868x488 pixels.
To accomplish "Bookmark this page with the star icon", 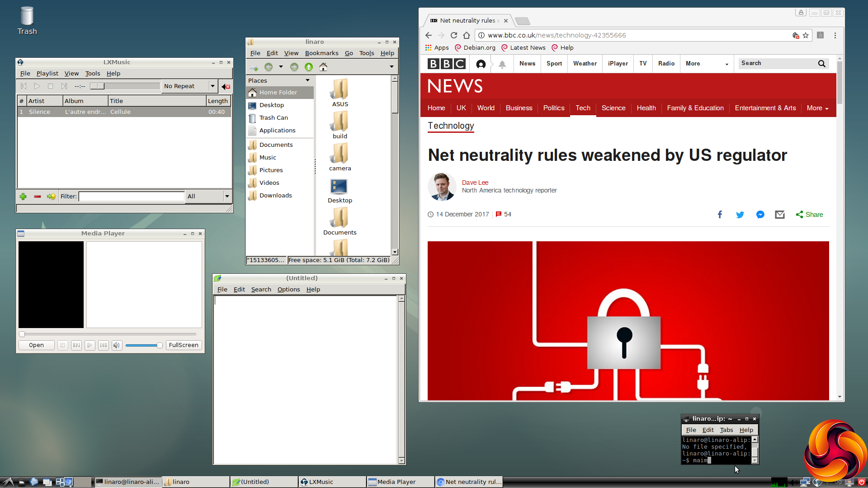I will [806, 35].
